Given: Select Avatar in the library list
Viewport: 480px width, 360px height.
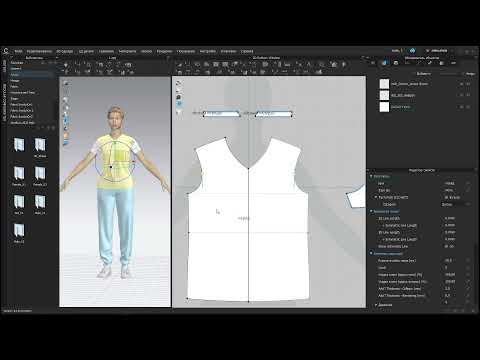Looking at the screenshot, I should (15, 75).
